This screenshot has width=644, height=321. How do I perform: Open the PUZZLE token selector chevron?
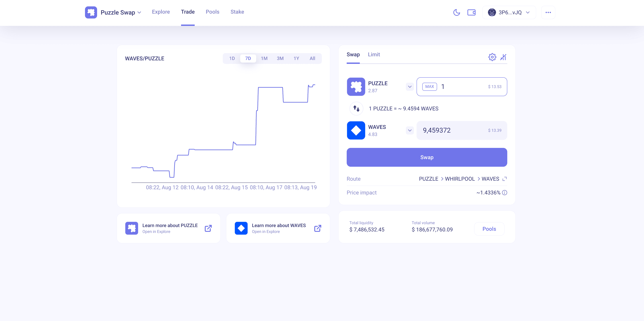(410, 87)
